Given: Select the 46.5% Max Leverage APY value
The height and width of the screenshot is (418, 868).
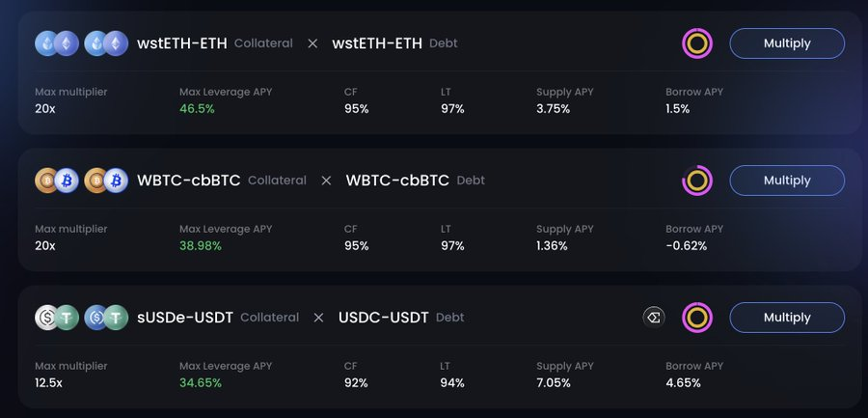Looking at the screenshot, I should (x=197, y=109).
